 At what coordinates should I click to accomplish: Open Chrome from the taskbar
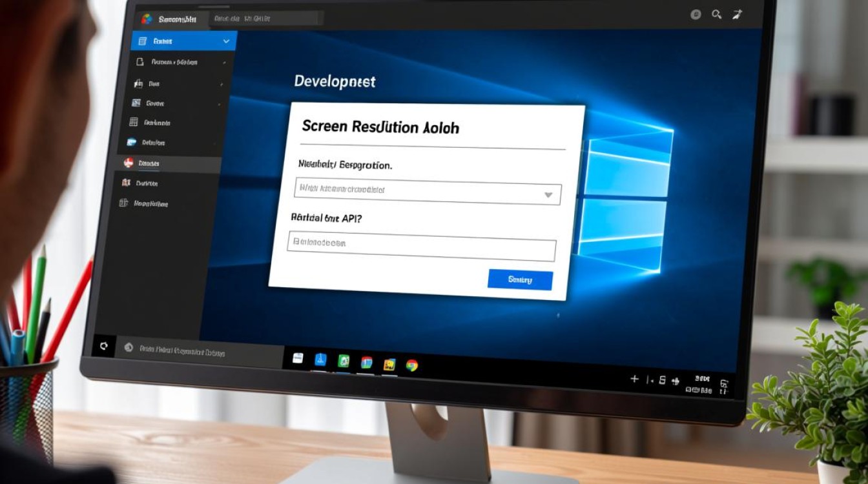411,365
